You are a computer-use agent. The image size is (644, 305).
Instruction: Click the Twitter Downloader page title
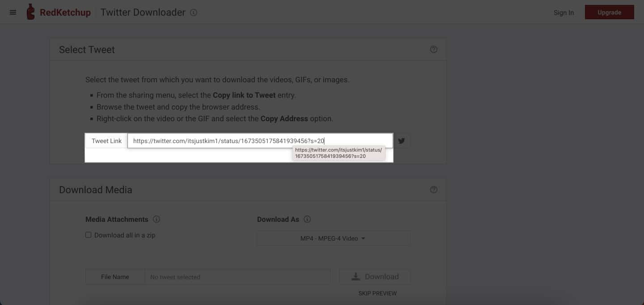pos(143,13)
